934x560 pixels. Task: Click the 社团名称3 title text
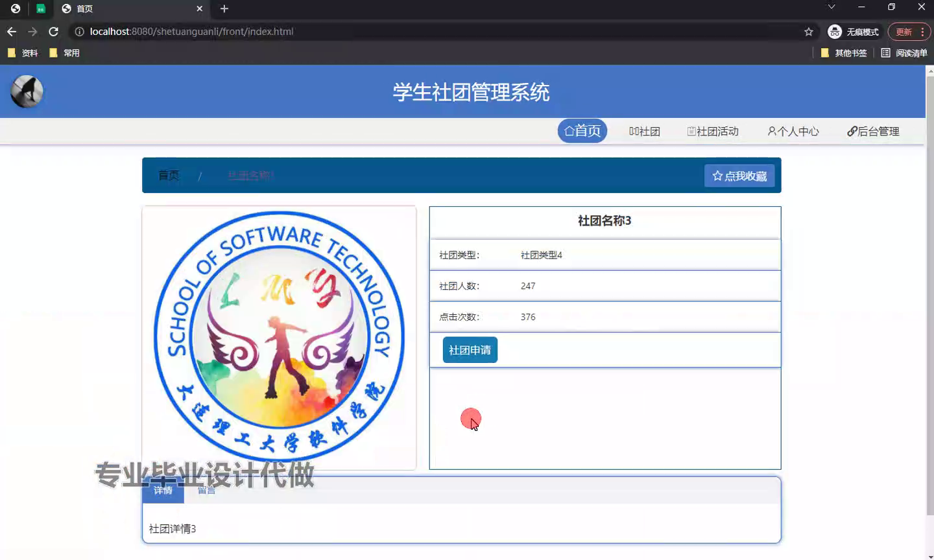click(605, 221)
